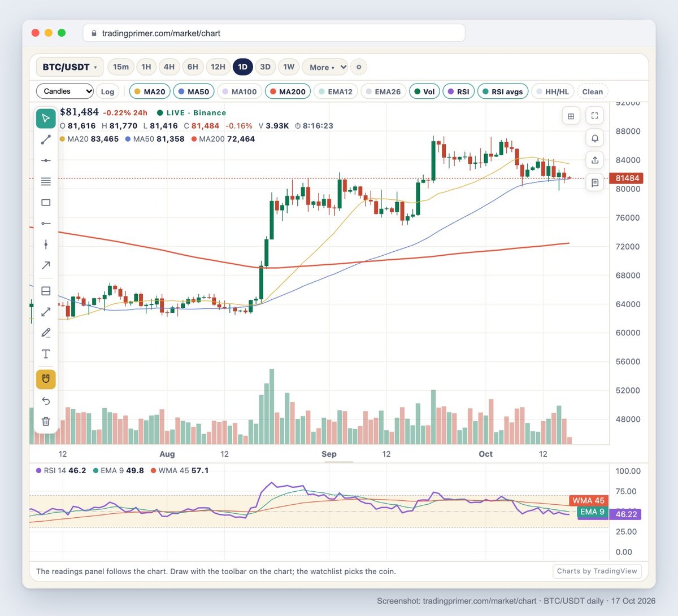Select the vertical line tool
This screenshot has width=678, height=616.
click(x=46, y=244)
